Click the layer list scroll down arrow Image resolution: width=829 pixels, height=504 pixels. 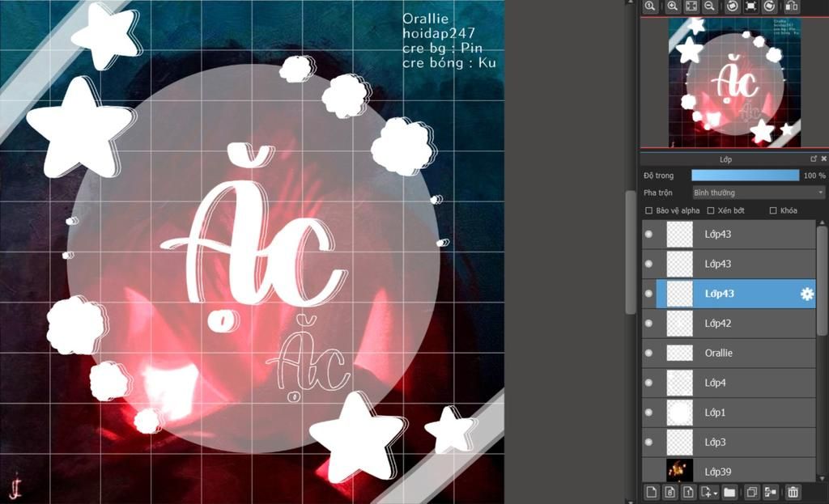821,479
